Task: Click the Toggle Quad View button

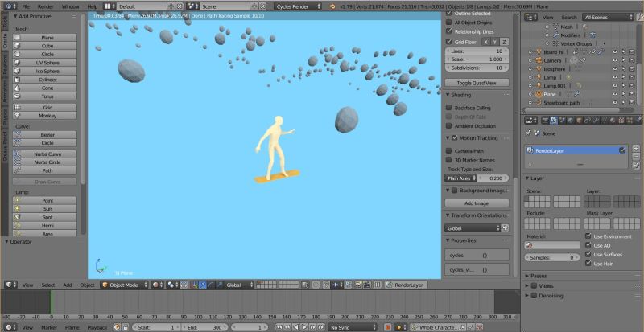Action: coord(477,83)
